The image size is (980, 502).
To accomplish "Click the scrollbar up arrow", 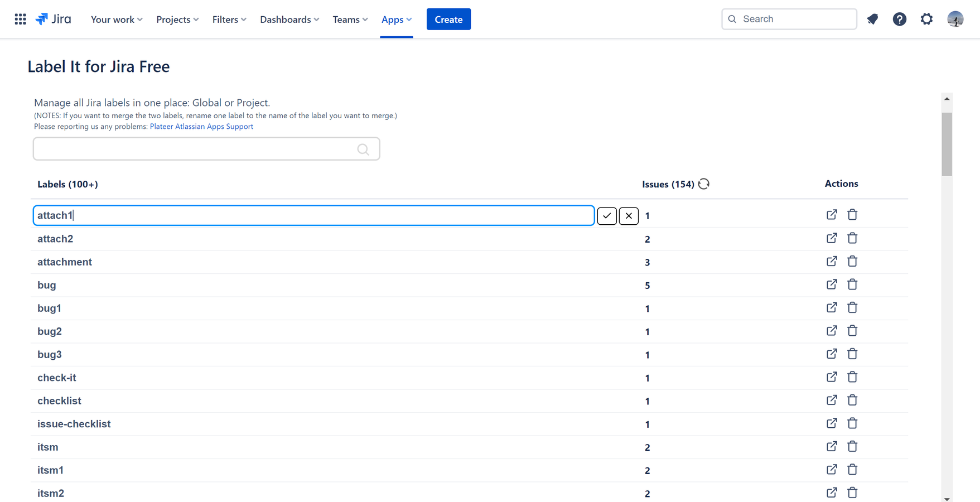I will [x=947, y=99].
